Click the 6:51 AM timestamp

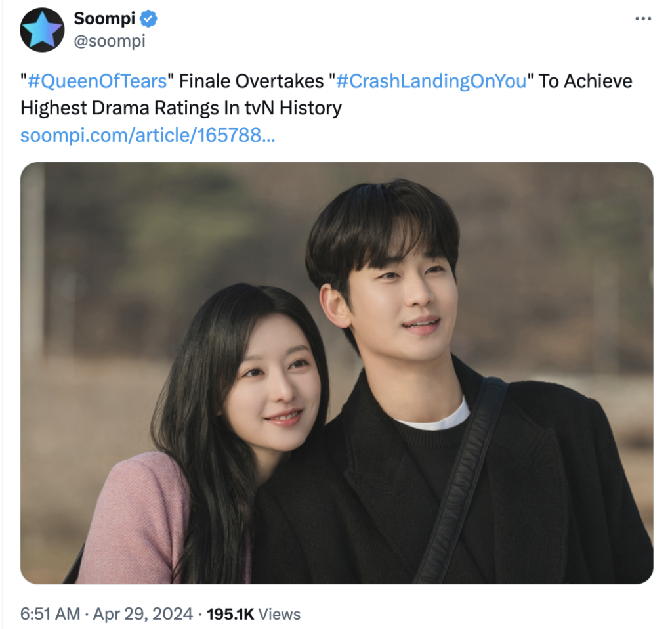pyautogui.click(x=50, y=614)
